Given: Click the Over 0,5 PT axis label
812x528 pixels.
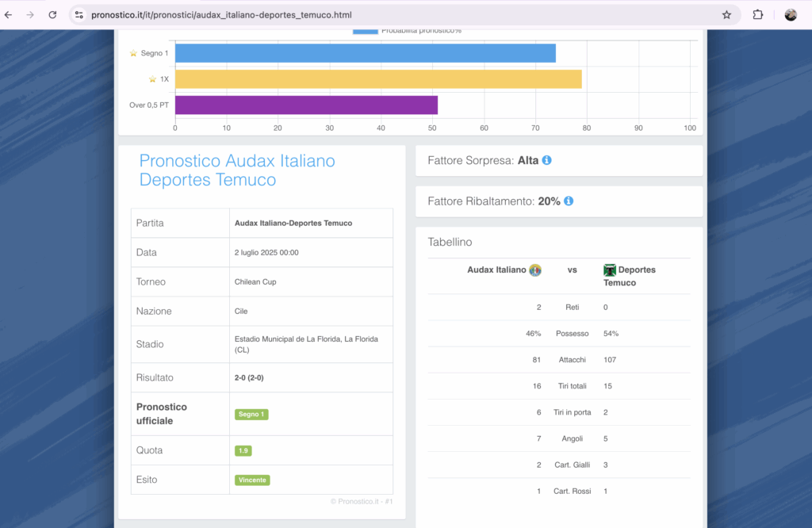Looking at the screenshot, I should (x=149, y=105).
